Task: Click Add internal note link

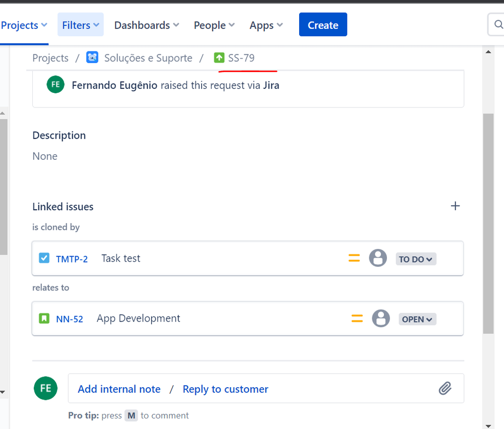Action: click(x=119, y=389)
